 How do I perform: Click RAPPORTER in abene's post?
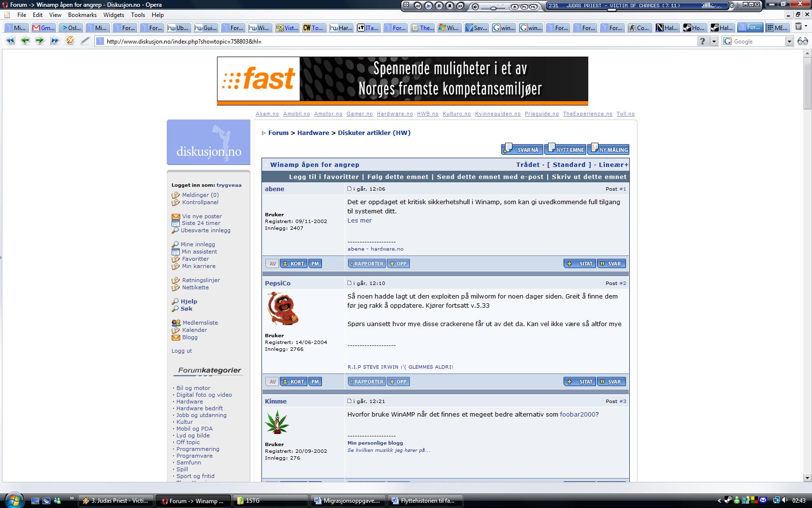(366, 264)
